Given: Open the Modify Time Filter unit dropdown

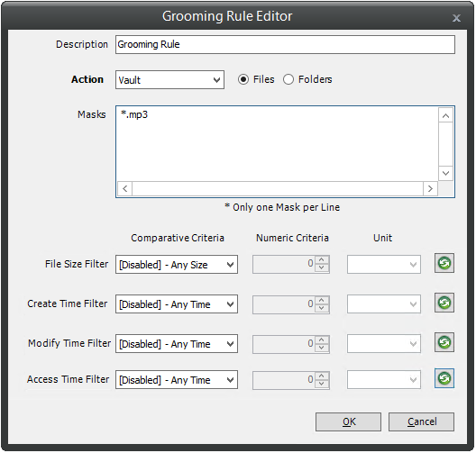Looking at the screenshot, I should pos(384,343).
